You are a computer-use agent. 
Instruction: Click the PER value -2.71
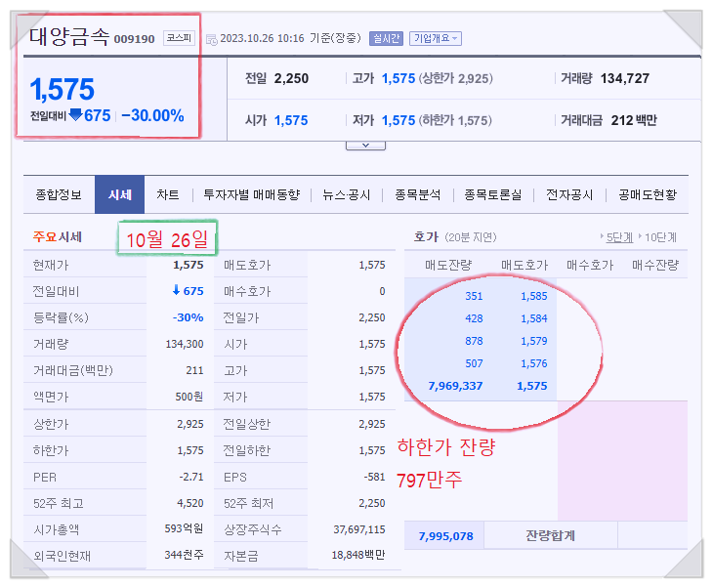191,477
